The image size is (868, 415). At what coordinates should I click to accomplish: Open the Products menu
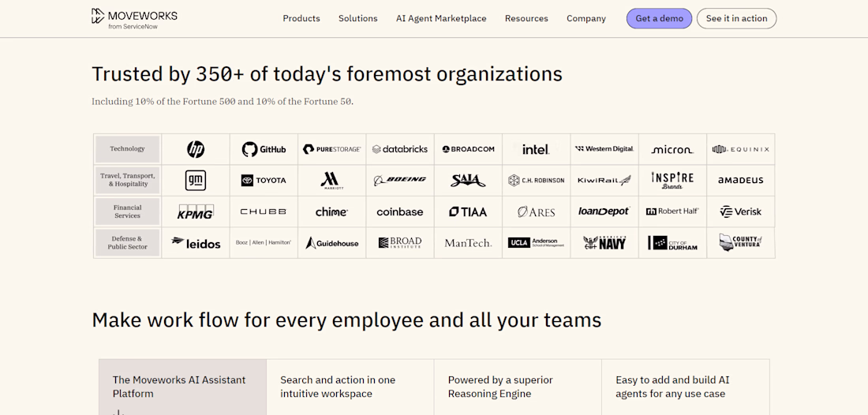pyautogui.click(x=301, y=18)
